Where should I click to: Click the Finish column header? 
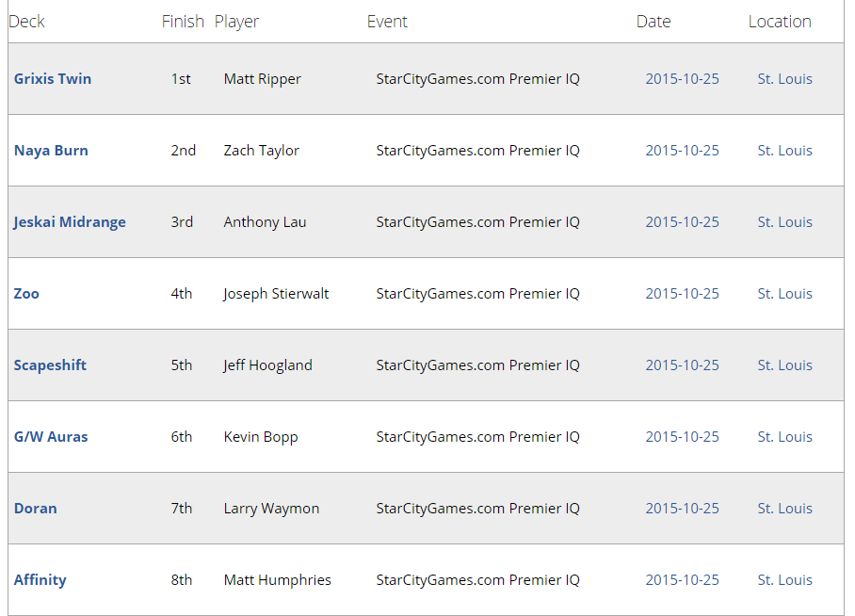(x=183, y=22)
